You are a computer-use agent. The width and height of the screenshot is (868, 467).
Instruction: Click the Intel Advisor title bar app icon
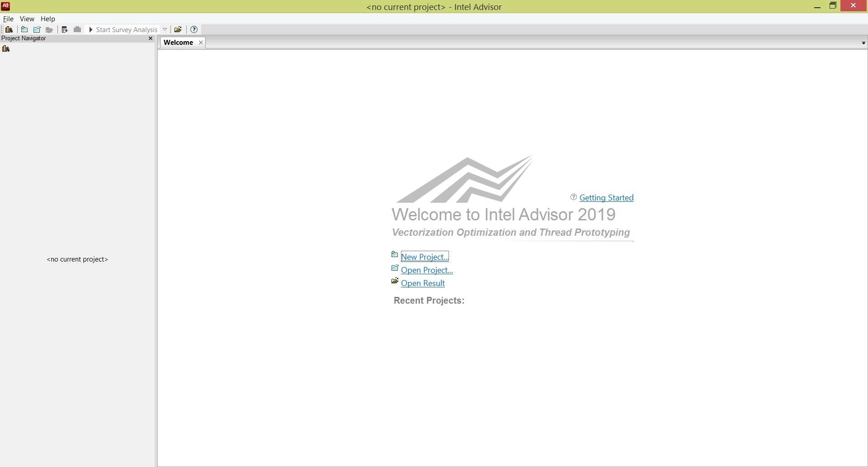[x=5, y=6]
